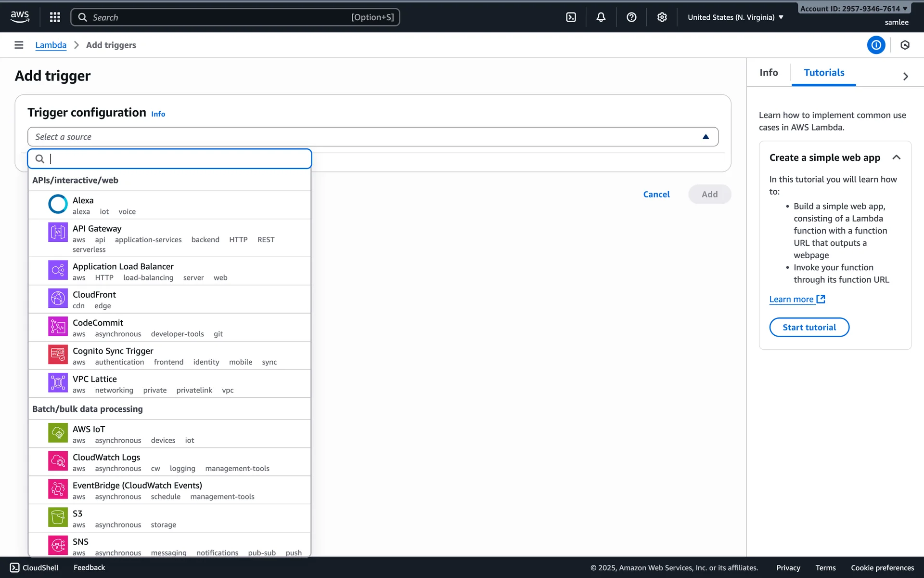Open the United States region dropdown
The height and width of the screenshot is (578, 924).
click(x=735, y=17)
